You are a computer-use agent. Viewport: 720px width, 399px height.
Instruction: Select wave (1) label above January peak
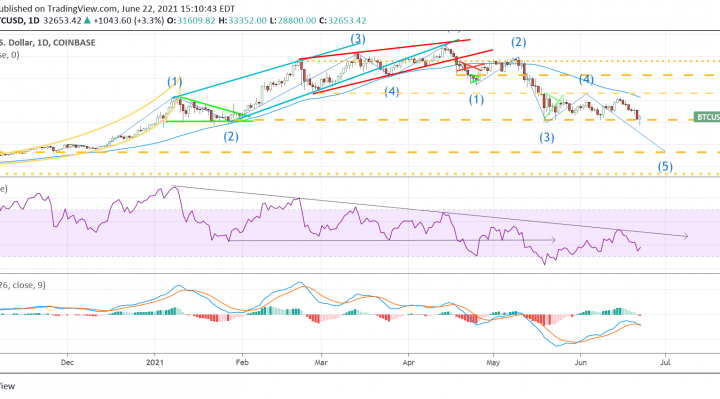point(174,82)
